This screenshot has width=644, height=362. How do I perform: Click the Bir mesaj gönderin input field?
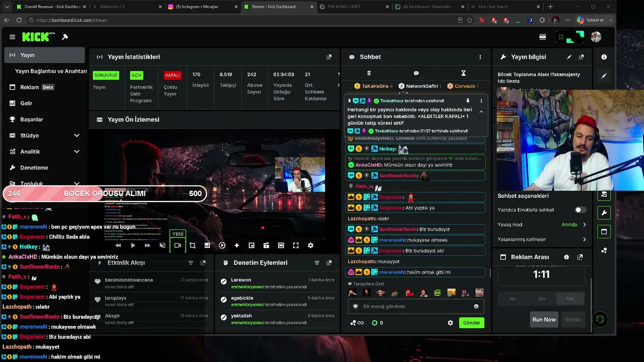pyautogui.click(x=416, y=306)
